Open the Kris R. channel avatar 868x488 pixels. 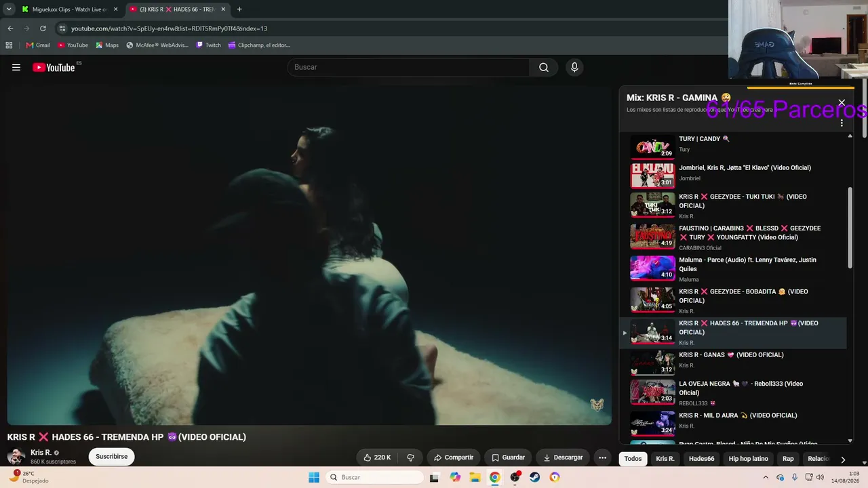point(16,457)
